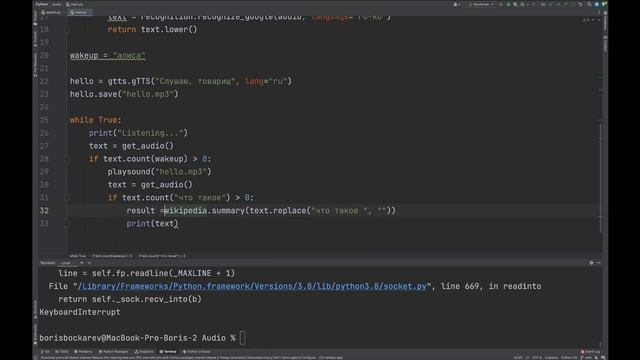This screenshot has width=640, height=360.
Task: Add a new terminal session with plus icon
Action: pos(82,263)
